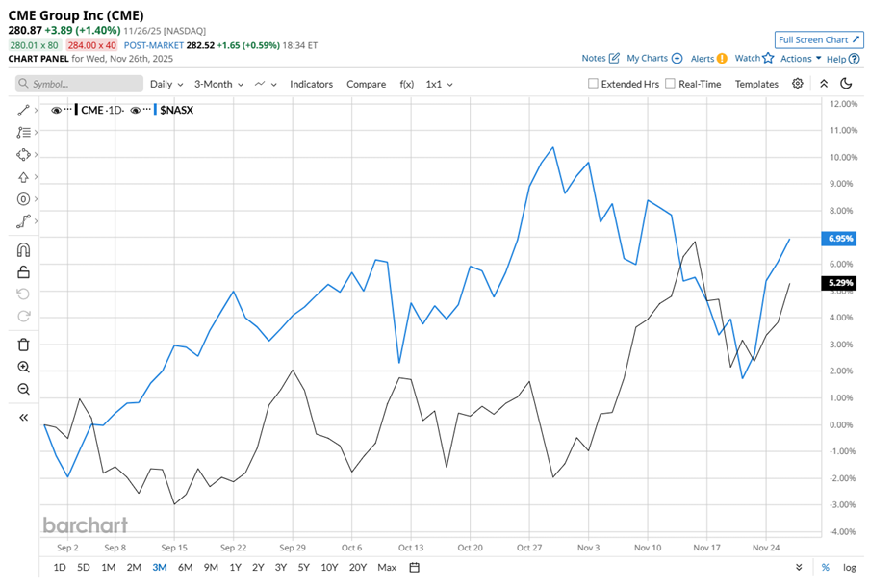
Task: Select the 6M time range tab
Action: pyautogui.click(x=185, y=567)
